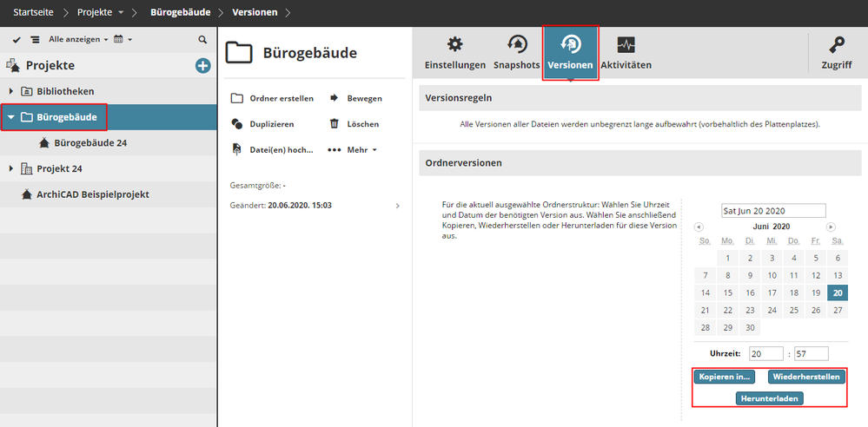
Task: Select June 9 in calendar
Action: point(750,275)
